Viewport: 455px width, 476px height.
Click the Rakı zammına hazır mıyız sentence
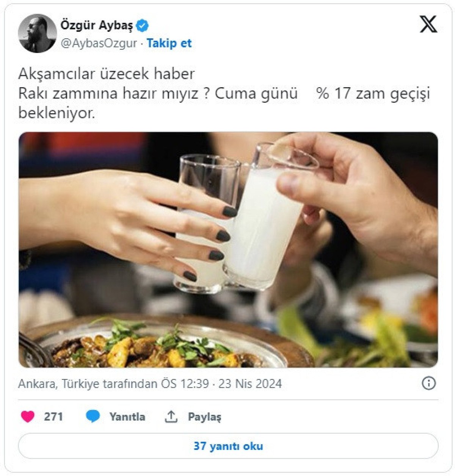[x=114, y=93]
